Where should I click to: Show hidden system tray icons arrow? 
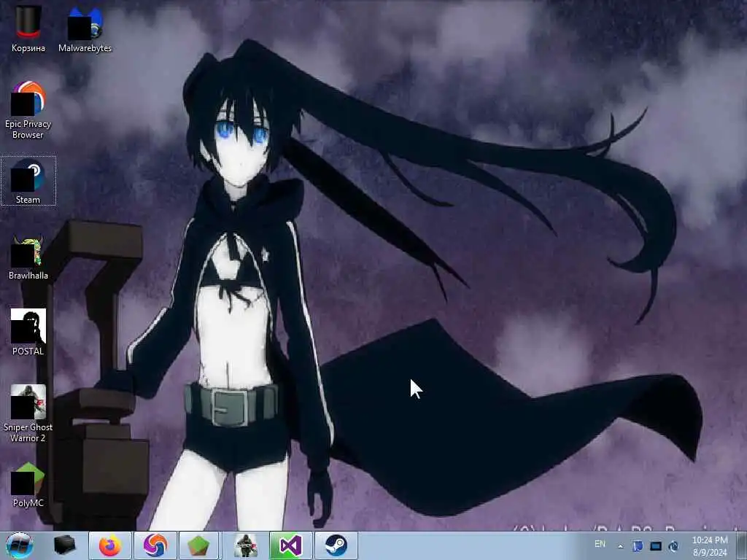620,546
